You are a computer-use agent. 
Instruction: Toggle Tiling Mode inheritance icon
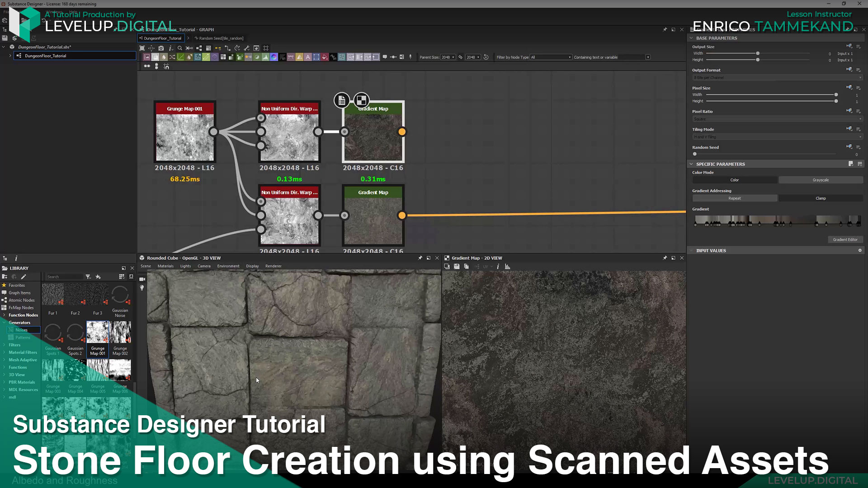[x=849, y=129]
